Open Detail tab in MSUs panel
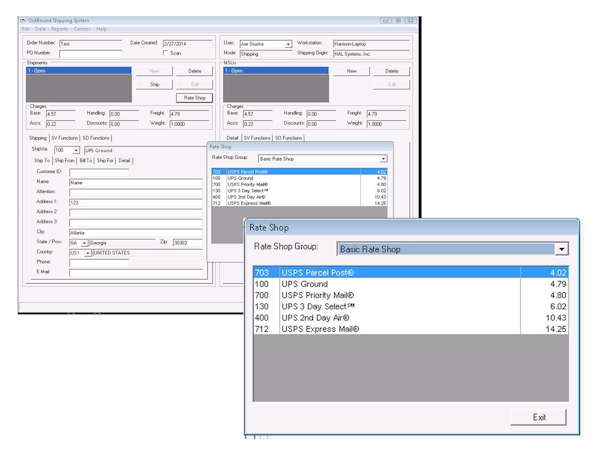 click(232, 138)
